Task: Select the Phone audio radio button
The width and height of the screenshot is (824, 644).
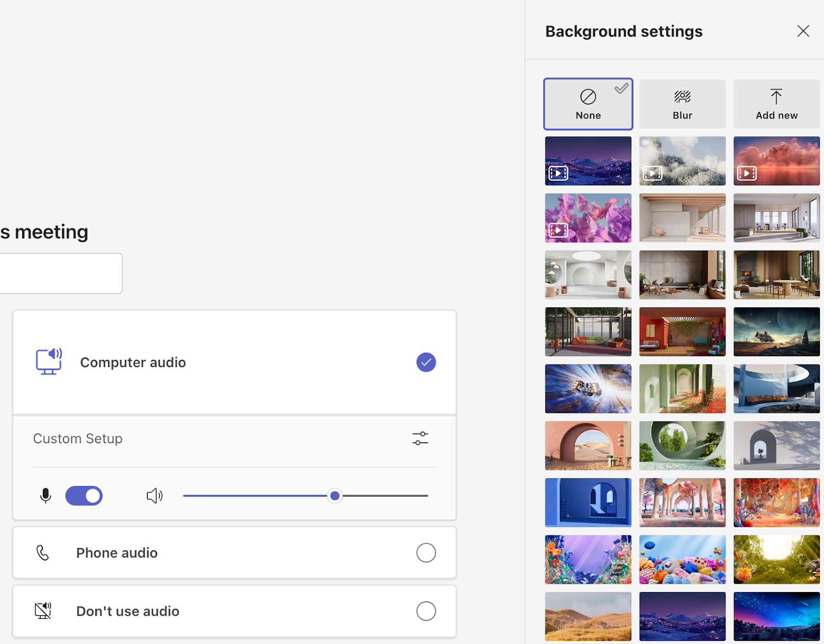Action: tap(426, 552)
